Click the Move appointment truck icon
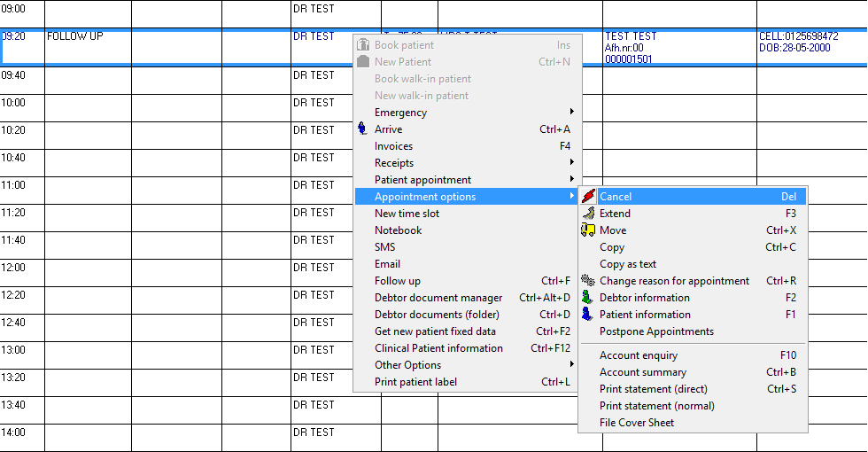 tap(588, 230)
